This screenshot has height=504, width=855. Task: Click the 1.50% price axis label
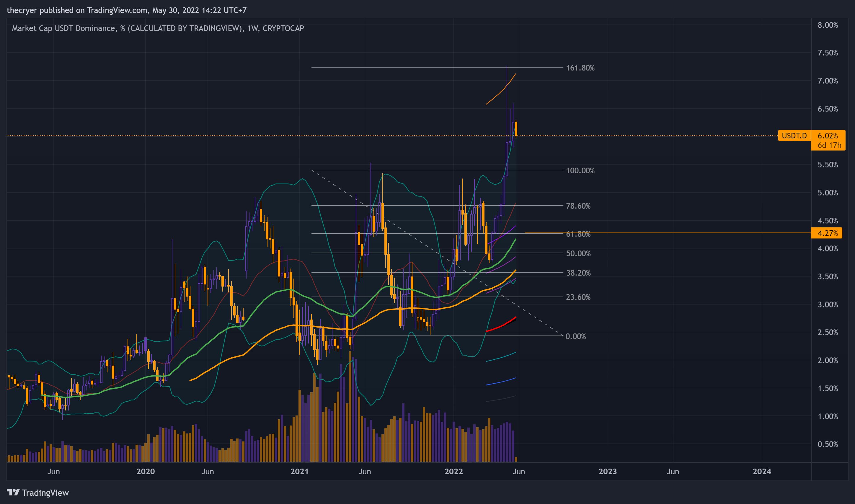(828, 389)
